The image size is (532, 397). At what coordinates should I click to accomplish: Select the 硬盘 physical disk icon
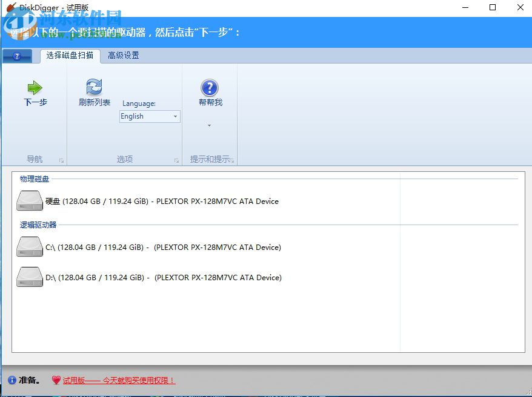29,200
